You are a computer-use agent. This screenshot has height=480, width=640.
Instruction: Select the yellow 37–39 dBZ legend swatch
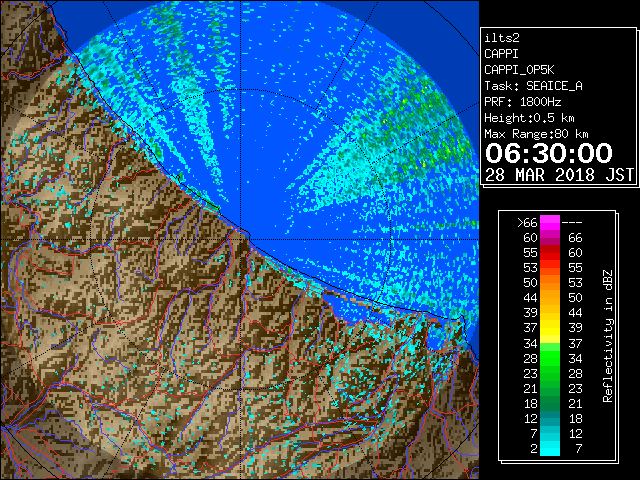[x=550, y=328]
